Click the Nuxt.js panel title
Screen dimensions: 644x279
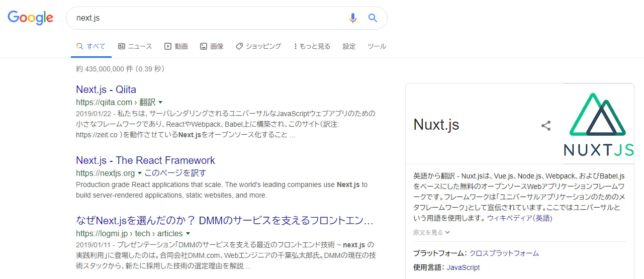pos(436,125)
